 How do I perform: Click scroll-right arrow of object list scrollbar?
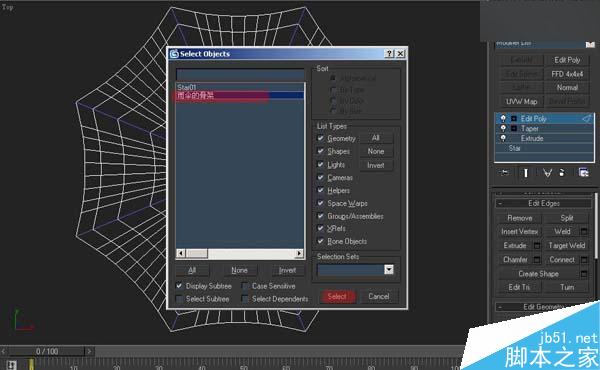(x=299, y=253)
